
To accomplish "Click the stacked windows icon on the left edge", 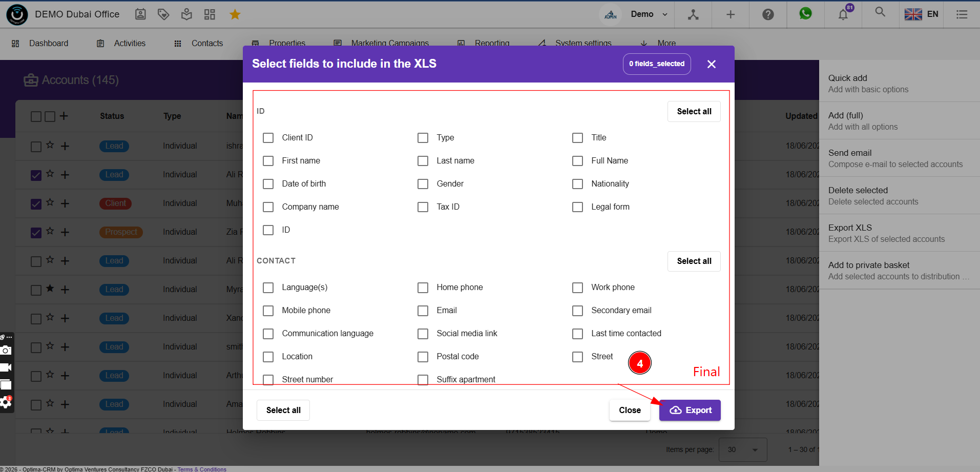I will [6, 385].
